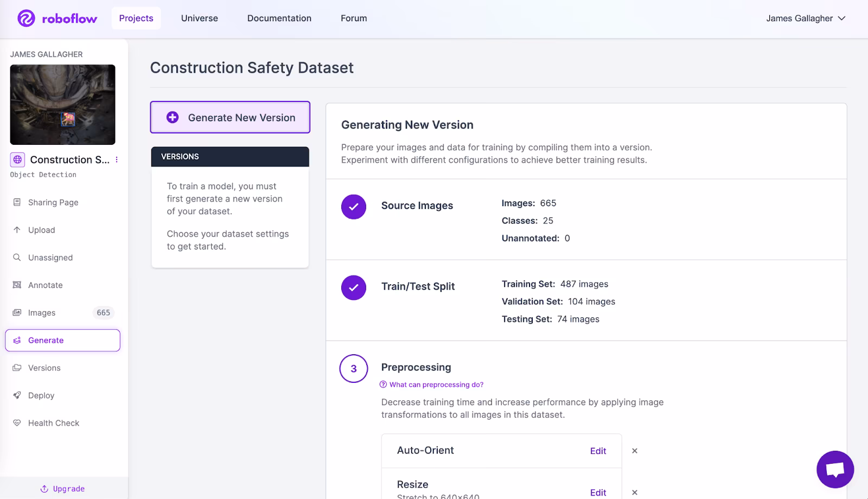This screenshot has width=868, height=499.
Task: Click the Sharing Page sidebar icon
Action: 17,202
